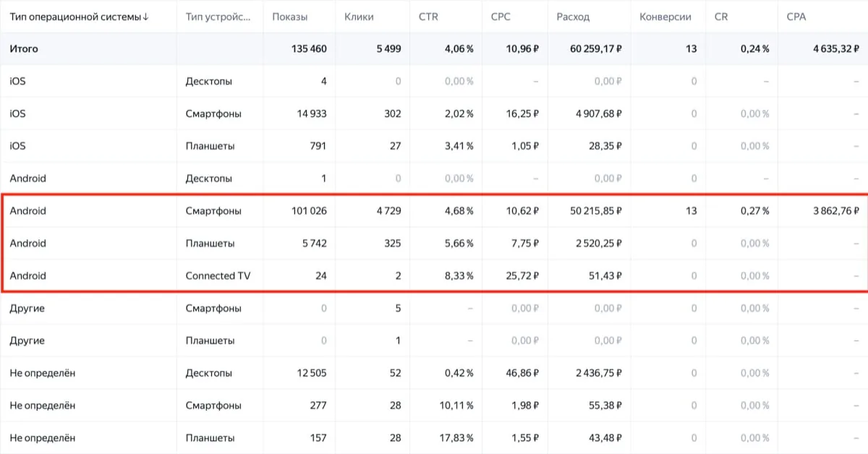Click iOS smartphones CPC 16,25 ₽
The height and width of the screenshot is (454, 868).
522,114
